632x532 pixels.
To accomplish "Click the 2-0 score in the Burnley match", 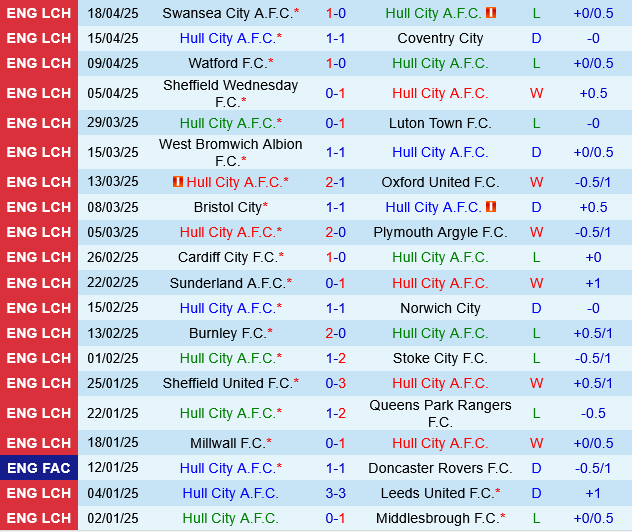I will point(335,333).
